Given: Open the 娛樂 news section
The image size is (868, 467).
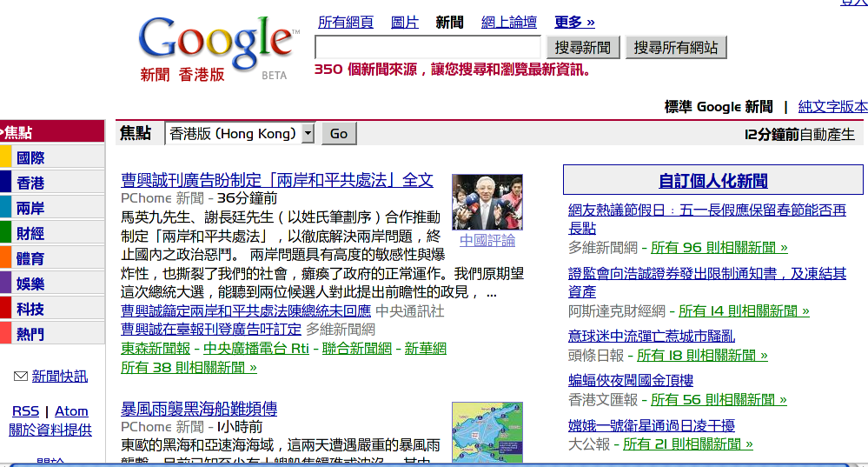Looking at the screenshot, I should pyautogui.click(x=30, y=284).
